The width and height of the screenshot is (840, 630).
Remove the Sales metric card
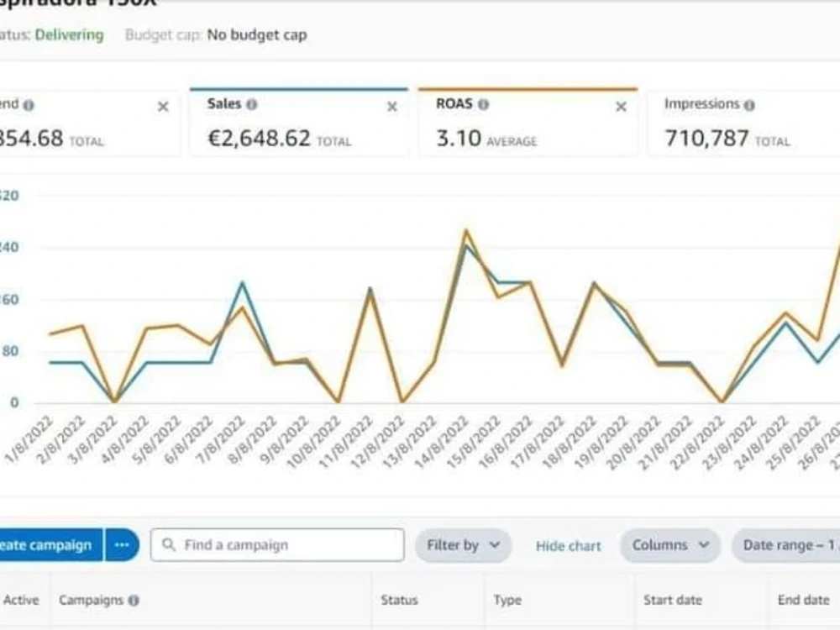point(392,108)
